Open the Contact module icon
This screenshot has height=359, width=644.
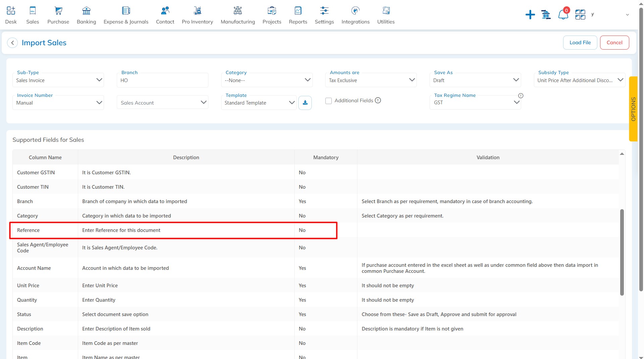click(165, 11)
